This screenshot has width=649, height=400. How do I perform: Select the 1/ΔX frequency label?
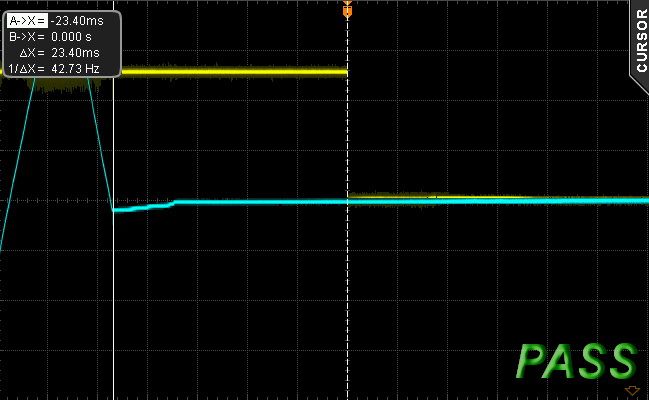click(26, 69)
